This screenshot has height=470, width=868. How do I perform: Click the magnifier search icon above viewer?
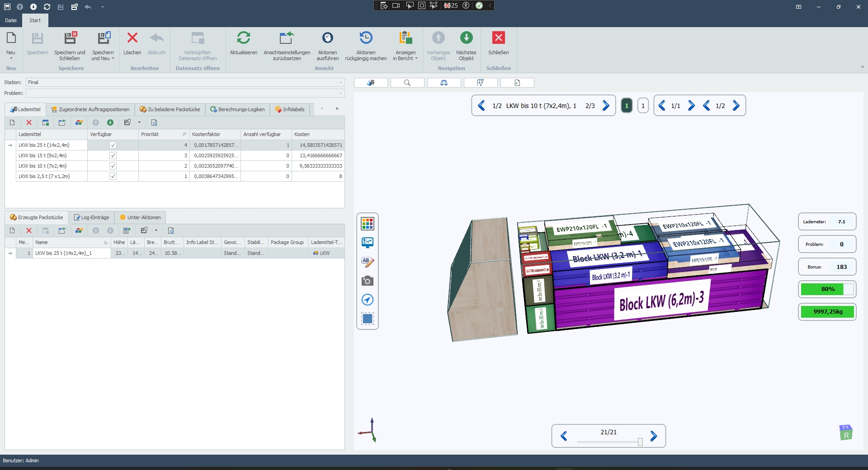point(407,83)
